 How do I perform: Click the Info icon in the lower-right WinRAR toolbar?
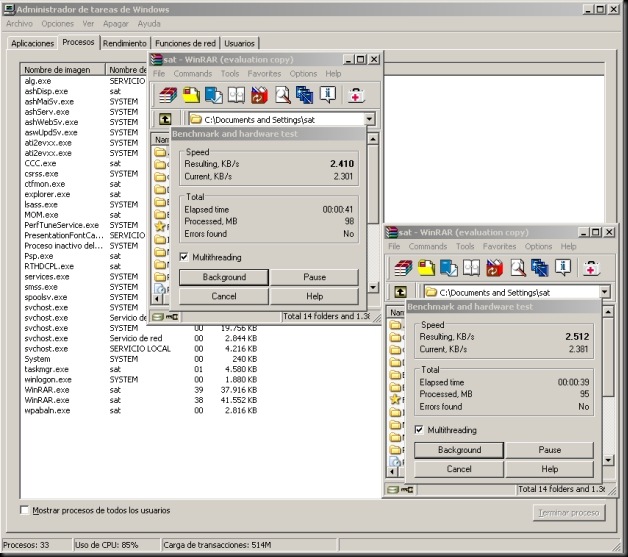tap(565, 268)
